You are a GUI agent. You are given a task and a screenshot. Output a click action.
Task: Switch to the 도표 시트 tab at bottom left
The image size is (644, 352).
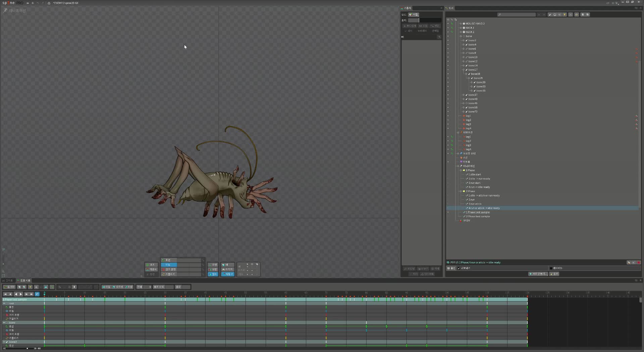pyautogui.click(x=24, y=281)
